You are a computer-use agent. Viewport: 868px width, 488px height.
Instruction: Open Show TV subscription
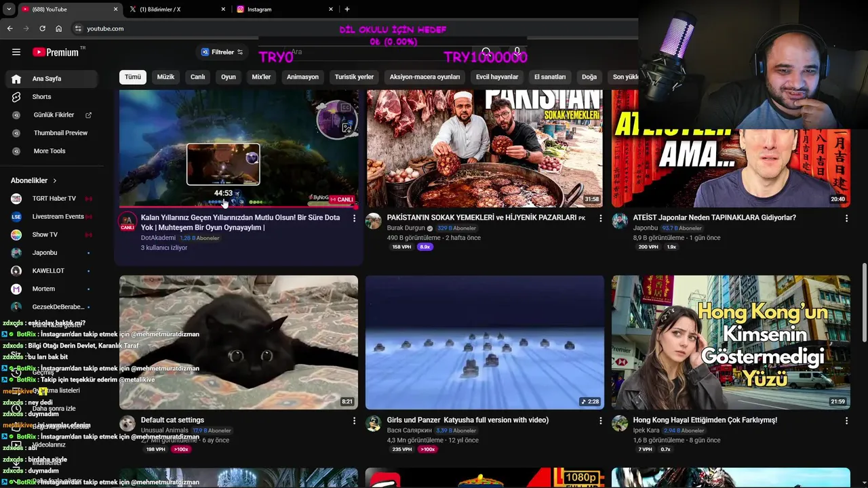point(53,235)
